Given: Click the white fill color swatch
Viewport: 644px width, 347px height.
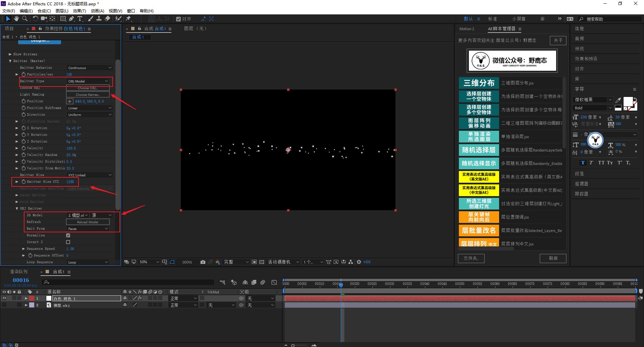Looking at the screenshot, I should tap(628, 101).
